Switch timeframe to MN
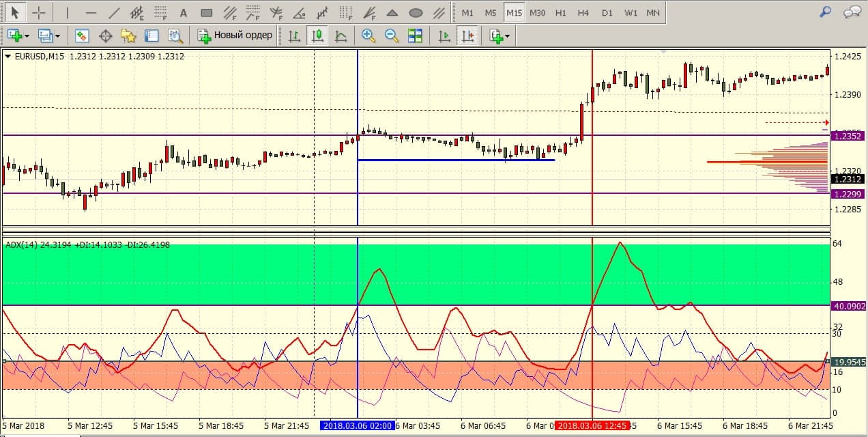 tap(653, 12)
